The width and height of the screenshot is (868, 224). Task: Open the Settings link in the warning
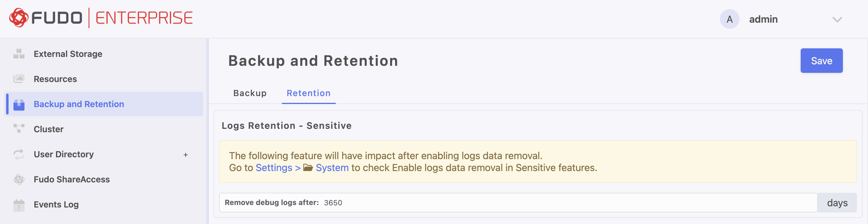click(274, 167)
